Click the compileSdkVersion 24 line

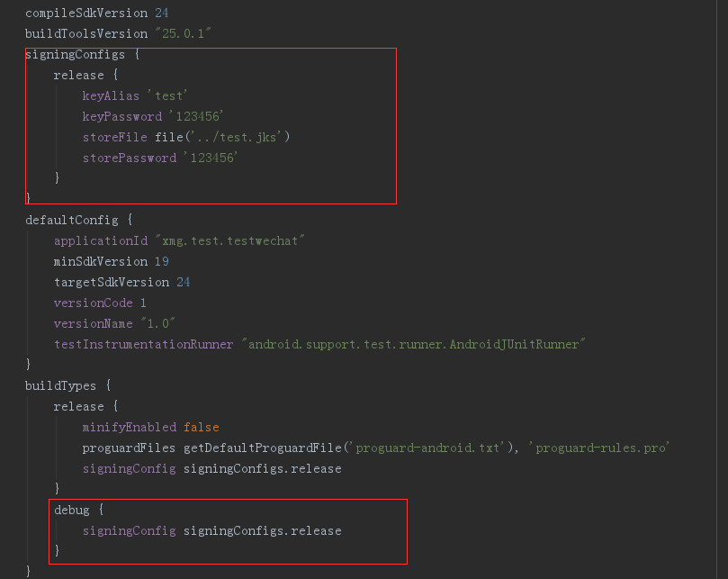coord(96,13)
